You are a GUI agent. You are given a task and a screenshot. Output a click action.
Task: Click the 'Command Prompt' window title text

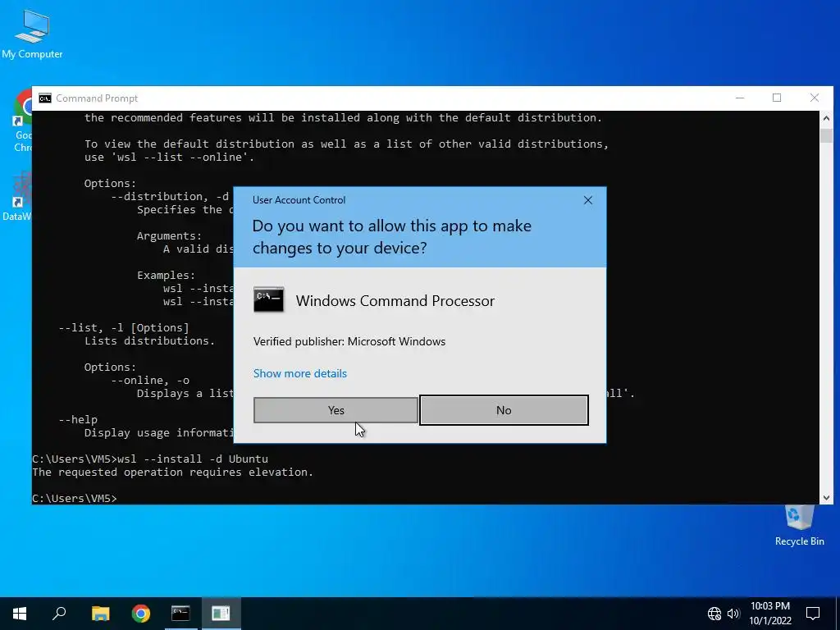pyautogui.click(x=97, y=98)
